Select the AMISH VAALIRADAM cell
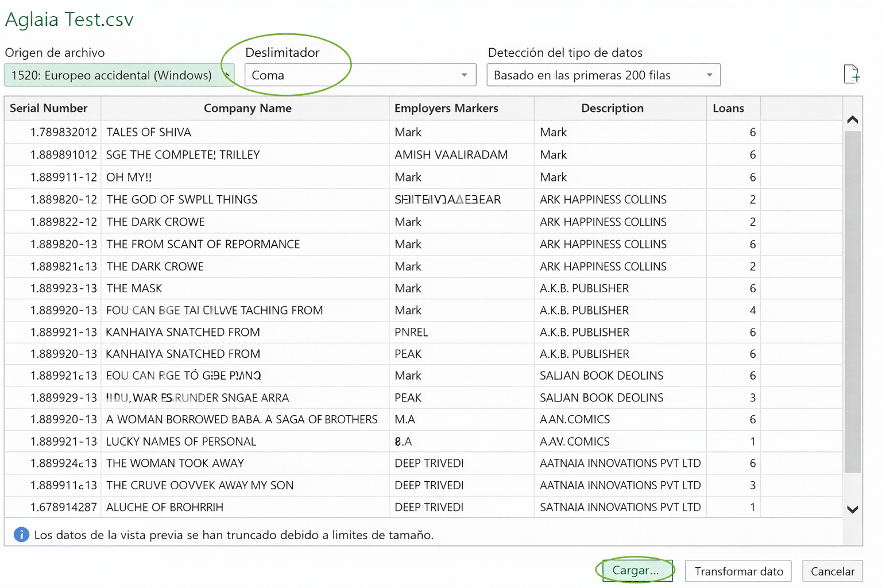Viewport: 882px width, 588px height. pyautogui.click(x=451, y=154)
